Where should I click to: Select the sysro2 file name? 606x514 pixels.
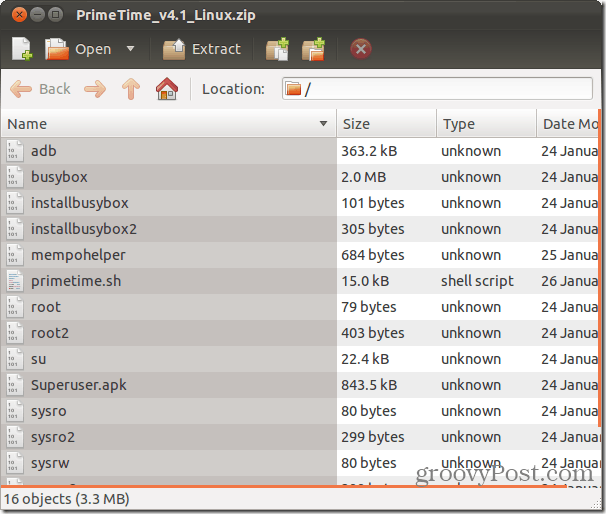tap(53, 437)
